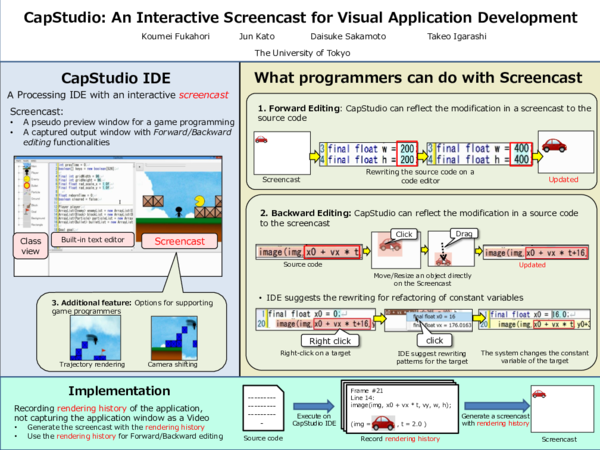Click the yellow Pac-Man character in the game preview
Viewport: 600px width, 450px height.
pyautogui.click(x=200, y=200)
